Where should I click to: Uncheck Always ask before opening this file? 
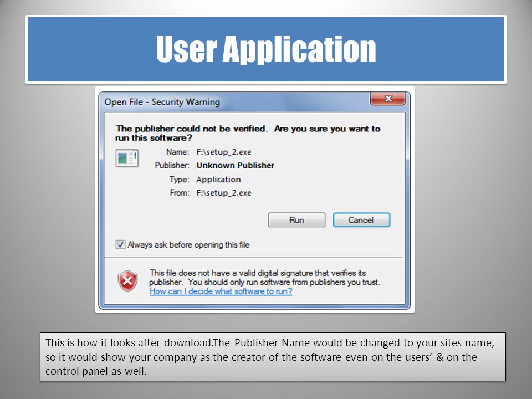120,244
